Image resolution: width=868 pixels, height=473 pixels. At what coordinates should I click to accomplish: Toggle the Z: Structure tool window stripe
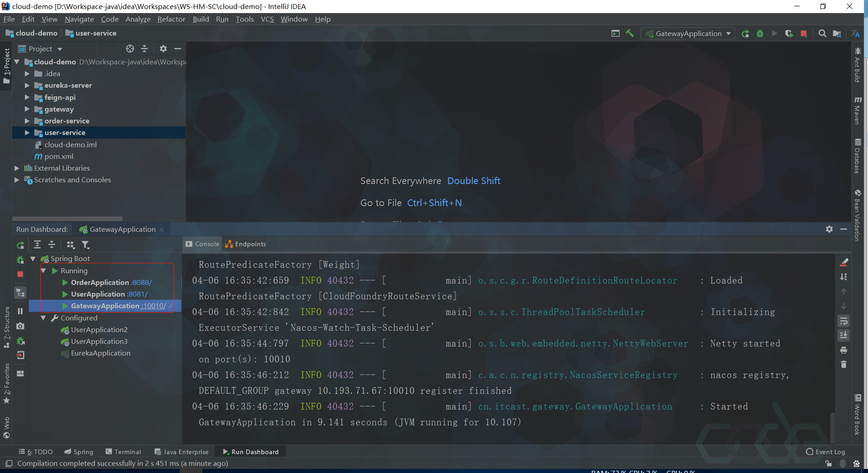pyautogui.click(x=6, y=327)
